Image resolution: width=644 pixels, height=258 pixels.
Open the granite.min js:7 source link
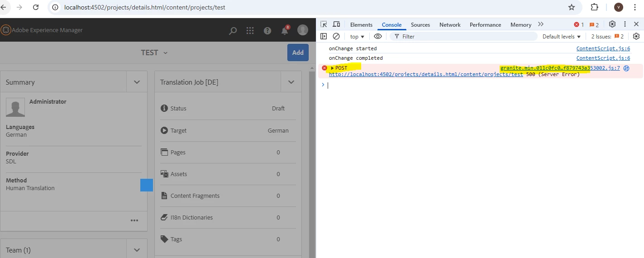(x=560, y=68)
